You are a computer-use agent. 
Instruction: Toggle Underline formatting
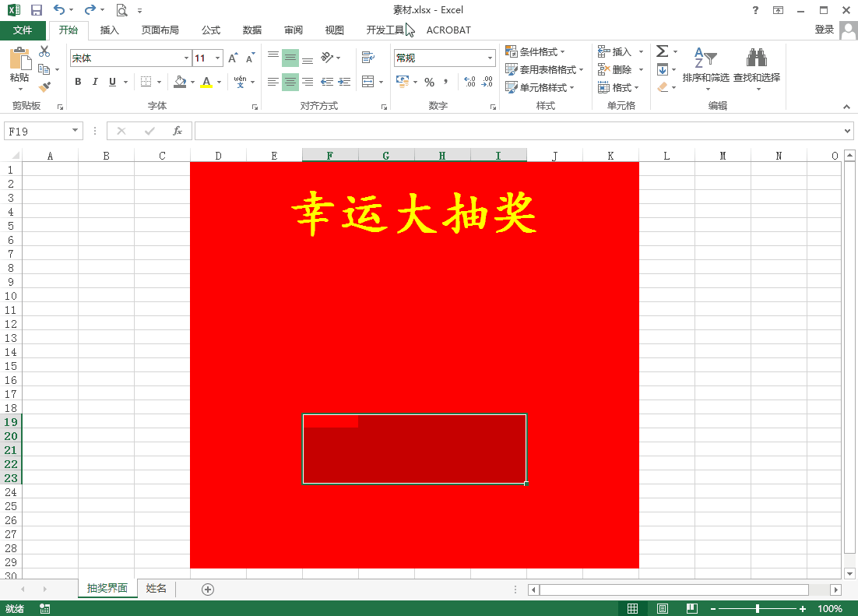coord(112,82)
